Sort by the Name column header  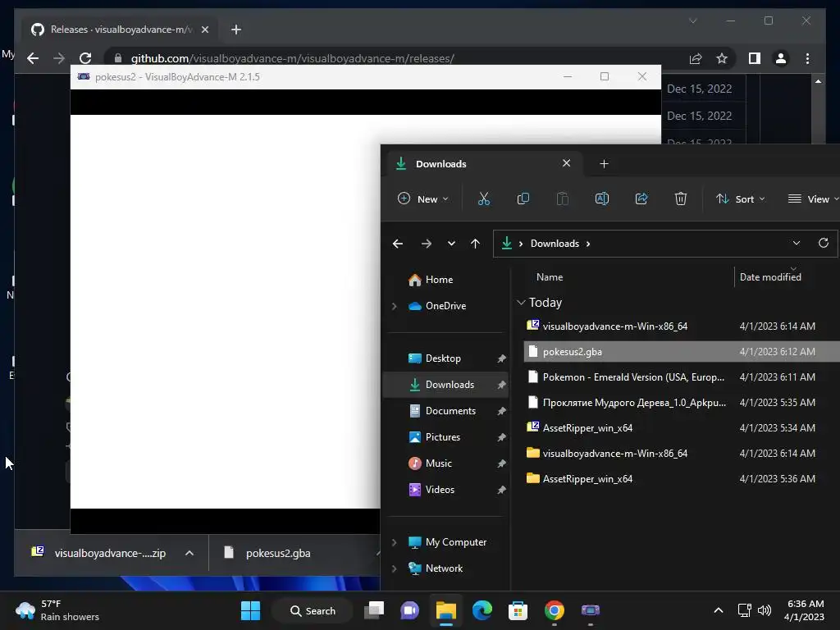pyautogui.click(x=550, y=277)
